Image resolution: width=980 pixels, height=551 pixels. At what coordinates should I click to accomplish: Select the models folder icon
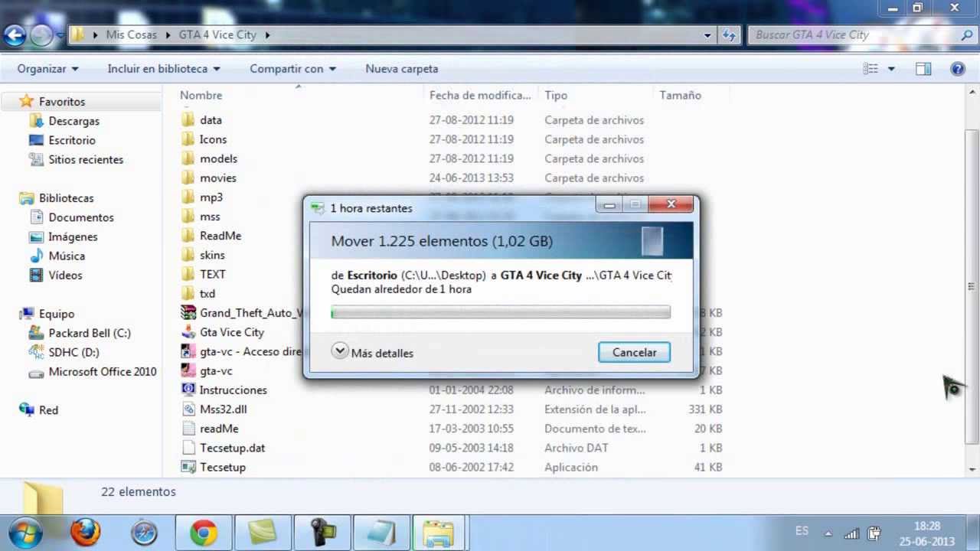click(x=188, y=158)
